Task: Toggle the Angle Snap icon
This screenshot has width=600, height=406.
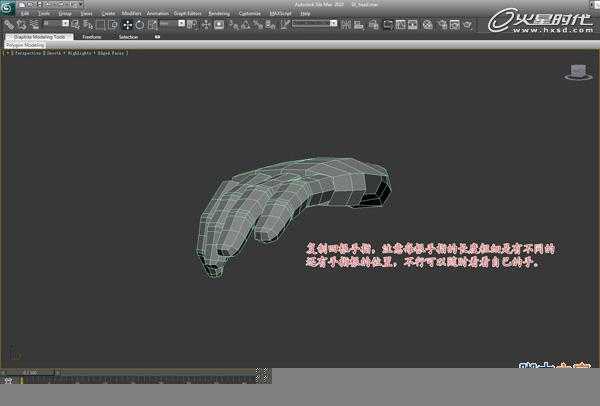Action: (x=246, y=25)
